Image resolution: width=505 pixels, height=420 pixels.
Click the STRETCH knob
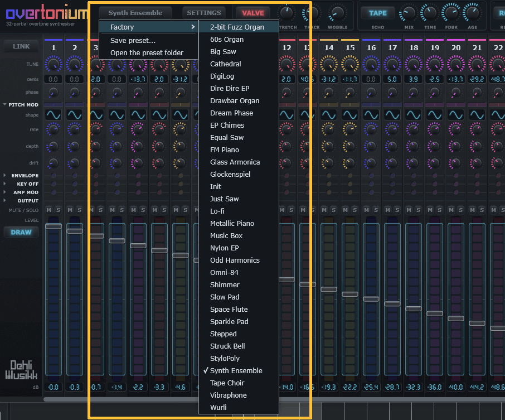tap(287, 13)
